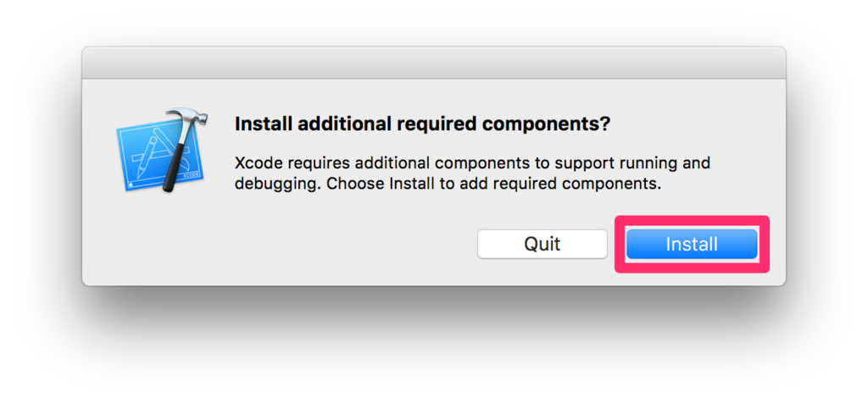This screenshot has height=403, width=868.
Task: Click the blue Install button
Action: click(691, 244)
